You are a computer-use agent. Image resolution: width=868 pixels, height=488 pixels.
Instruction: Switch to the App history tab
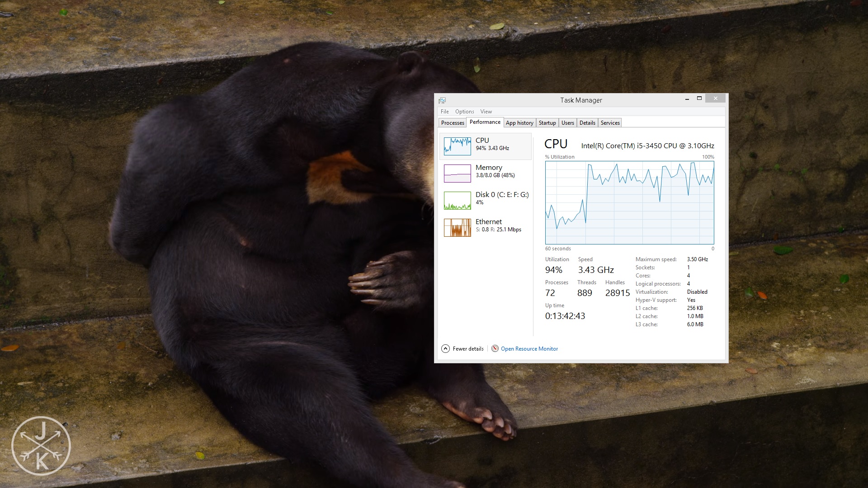coord(519,123)
